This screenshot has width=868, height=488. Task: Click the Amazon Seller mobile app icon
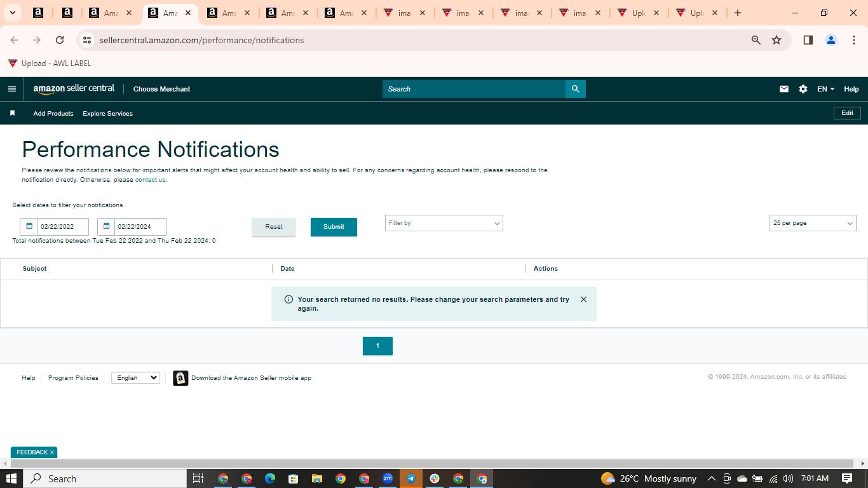tap(180, 378)
